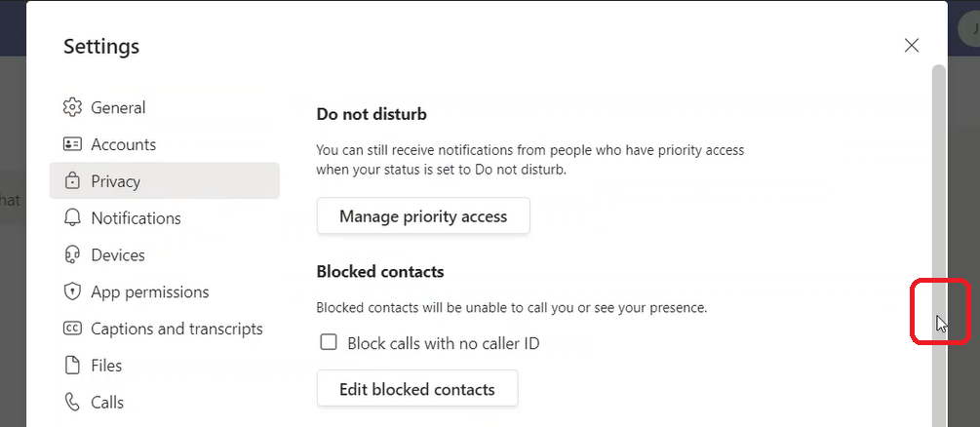Open the Accounts settings label

click(123, 144)
